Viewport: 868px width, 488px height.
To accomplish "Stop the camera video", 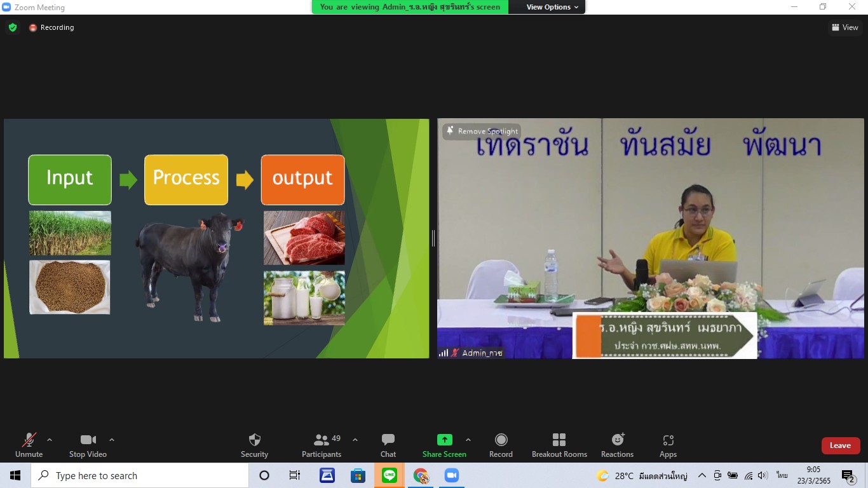I will (88, 445).
